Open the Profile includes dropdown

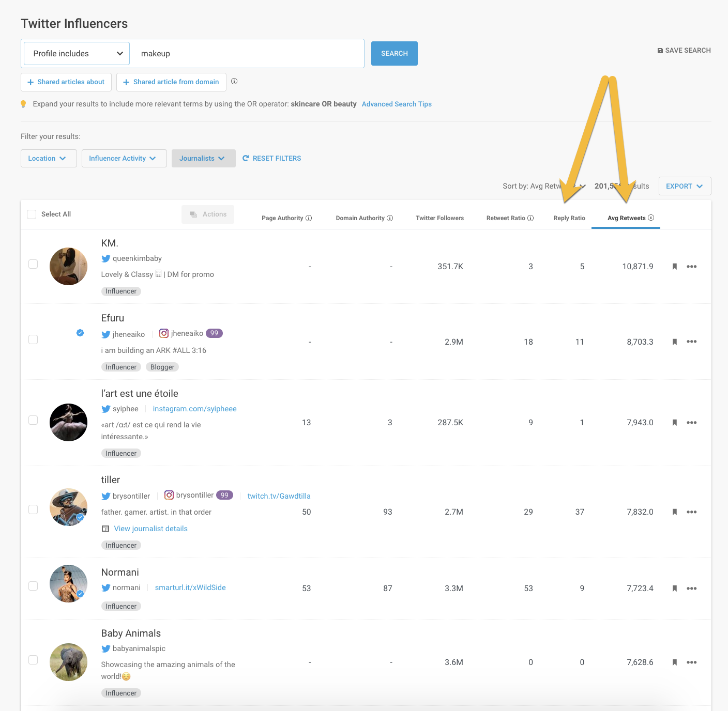(77, 54)
